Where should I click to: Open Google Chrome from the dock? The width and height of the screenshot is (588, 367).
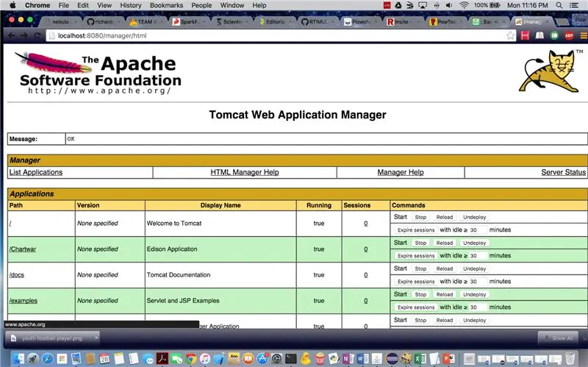(191, 359)
